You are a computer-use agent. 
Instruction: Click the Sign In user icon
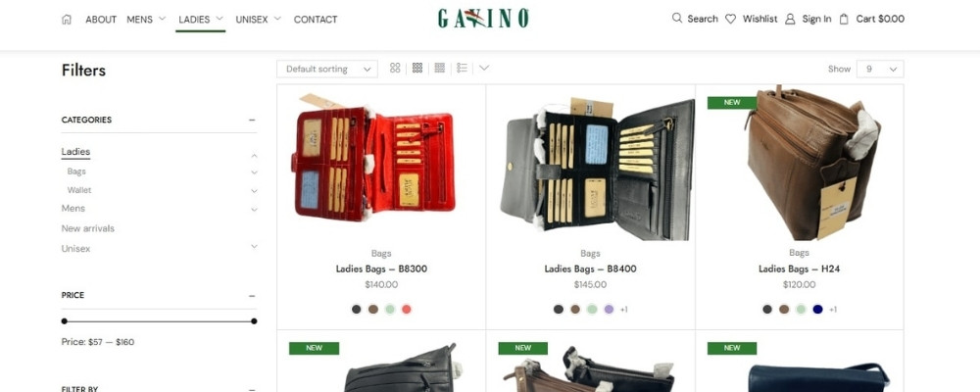[790, 20]
